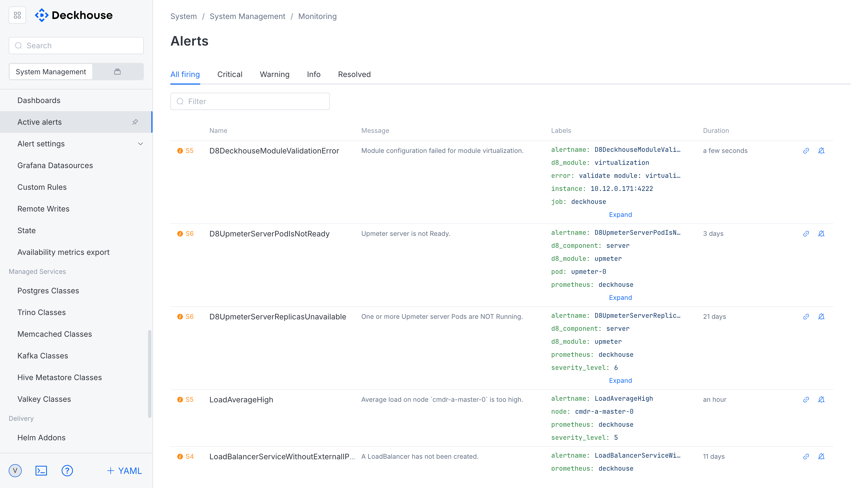Switch to the Resolved tab
The height and width of the screenshot is (488, 868).
click(354, 75)
